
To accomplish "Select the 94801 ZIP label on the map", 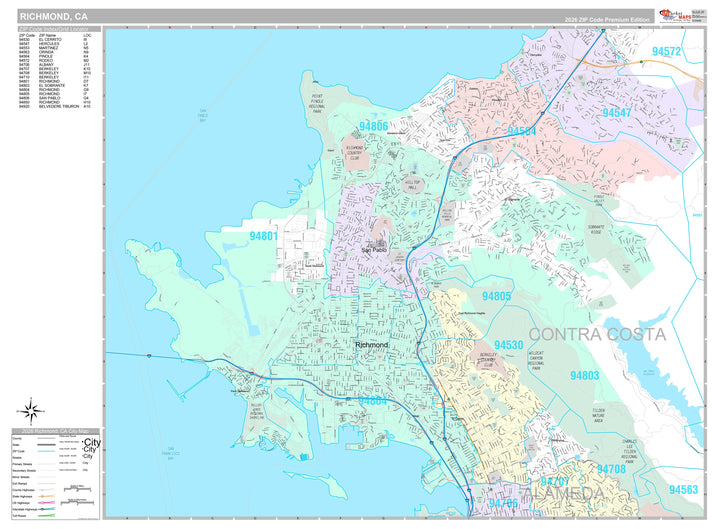I will (264, 236).
